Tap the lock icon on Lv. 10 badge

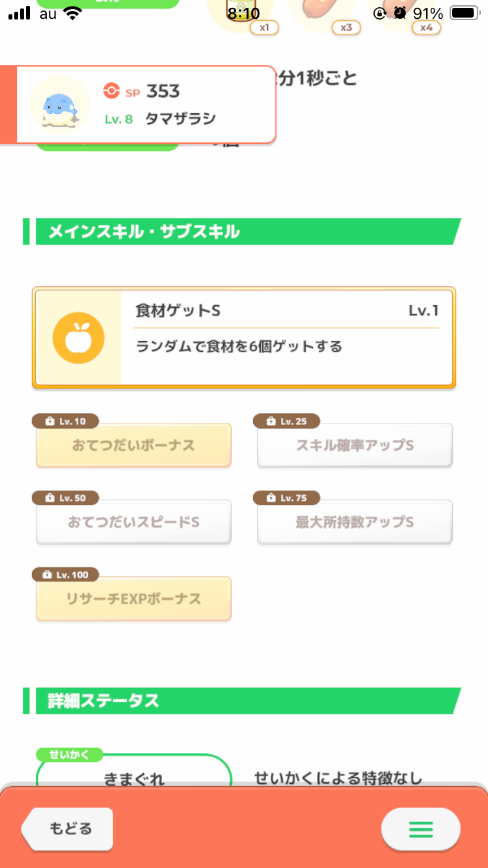50,422
